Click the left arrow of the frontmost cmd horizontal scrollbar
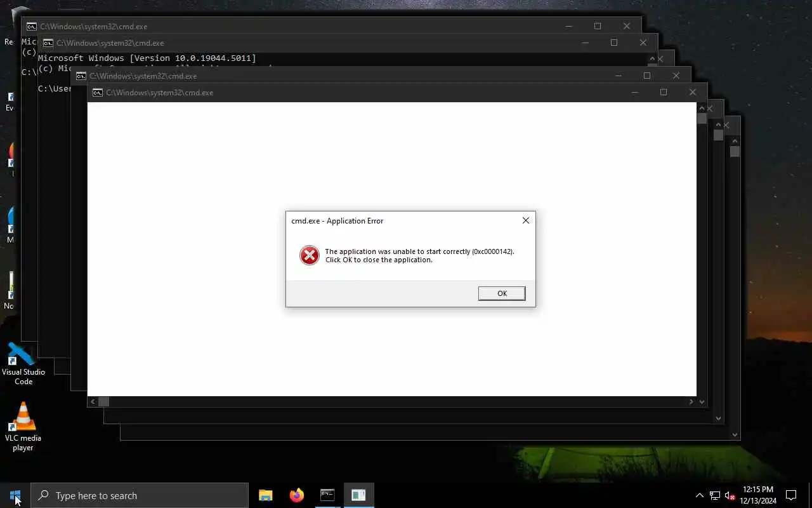The image size is (812, 508). pyautogui.click(x=93, y=401)
